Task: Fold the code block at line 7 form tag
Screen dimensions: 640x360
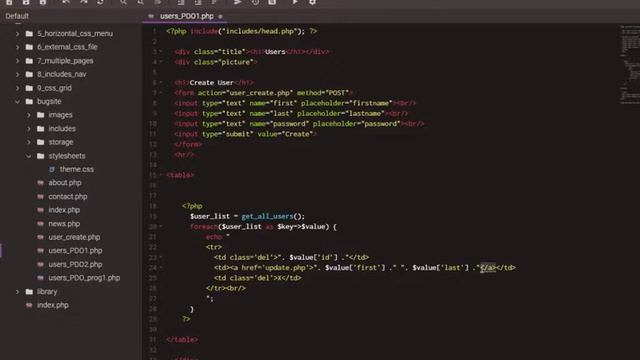Action: coord(161,93)
